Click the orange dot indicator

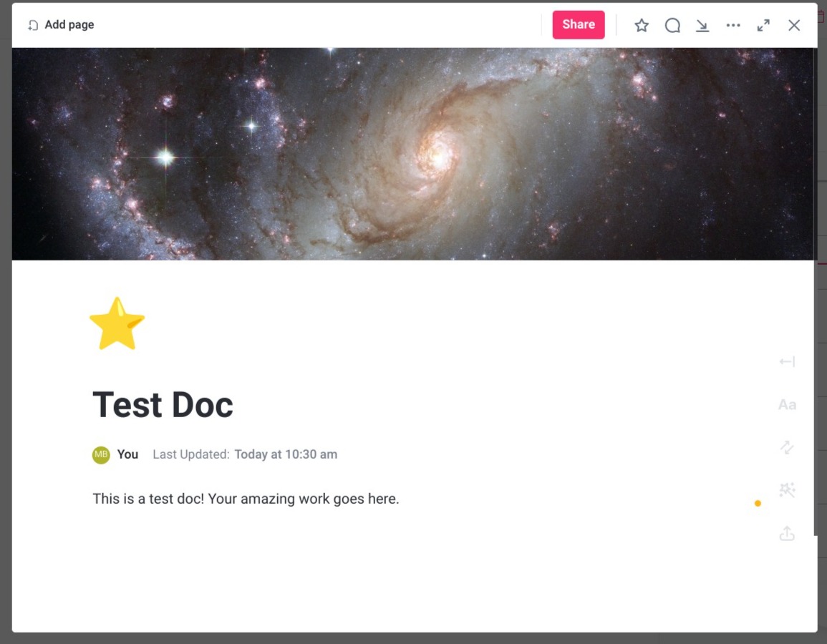pos(758,503)
